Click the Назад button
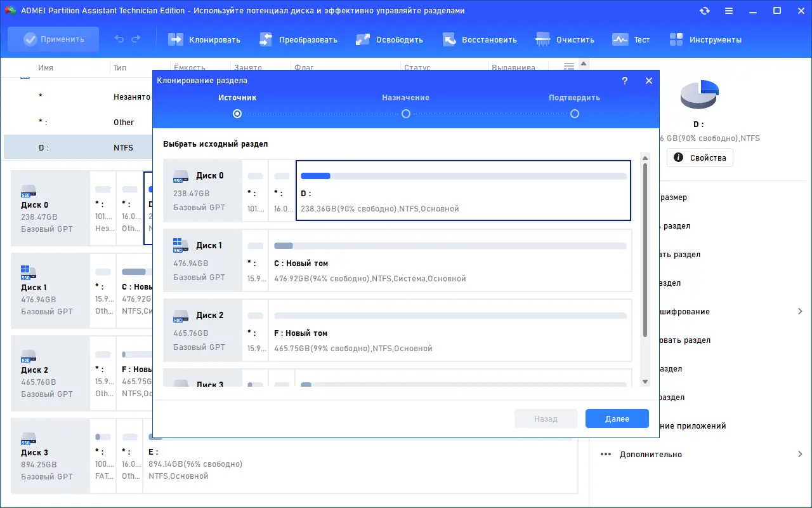Image resolution: width=812 pixels, height=508 pixels. tap(546, 419)
